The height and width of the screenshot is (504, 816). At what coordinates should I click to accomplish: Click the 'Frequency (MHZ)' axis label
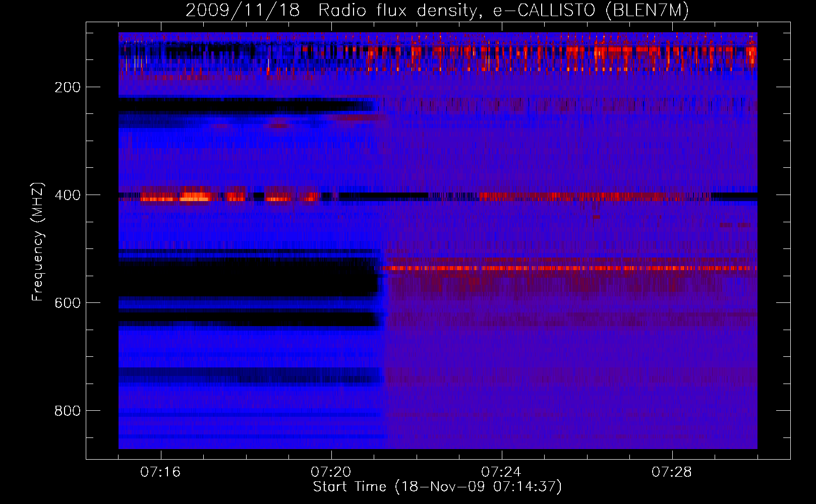click(x=38, y=241)
